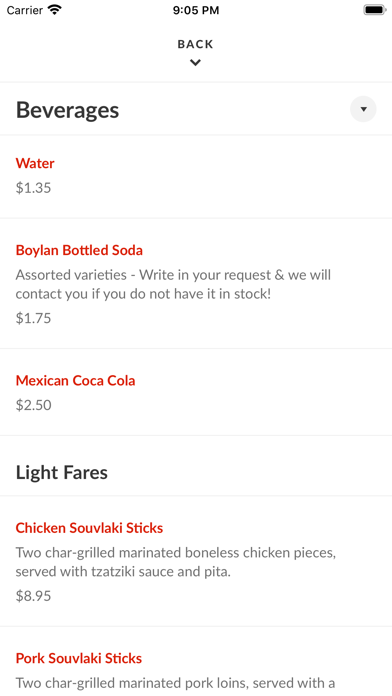Tap the Wi-Fi status icon

click(55, 10)
